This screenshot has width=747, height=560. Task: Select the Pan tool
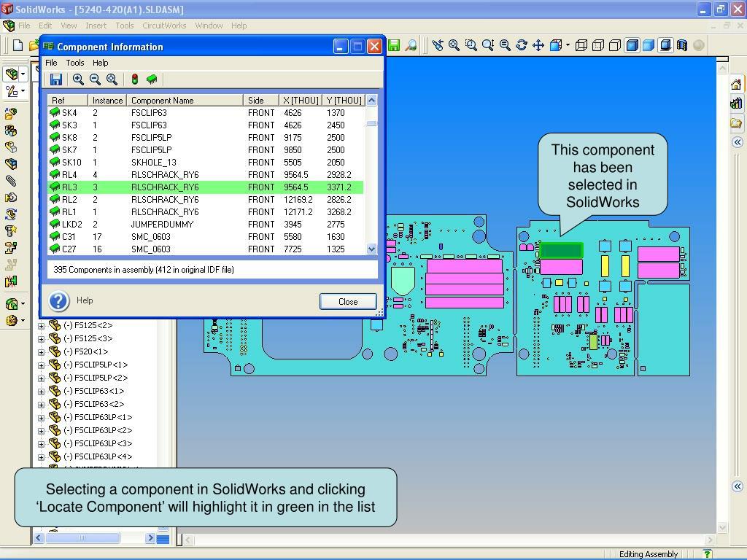click(538, 45)
